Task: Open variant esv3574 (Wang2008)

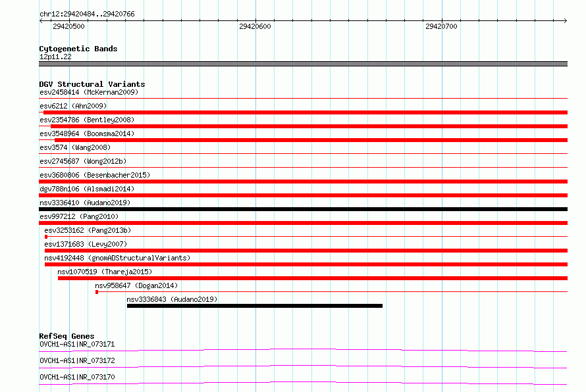Action: [x=75, y=147]
